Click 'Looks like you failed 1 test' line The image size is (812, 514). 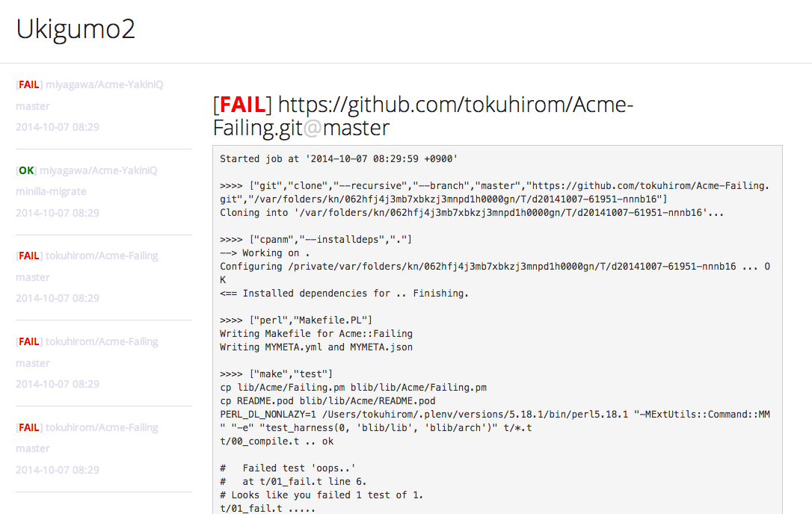[321, 495]
